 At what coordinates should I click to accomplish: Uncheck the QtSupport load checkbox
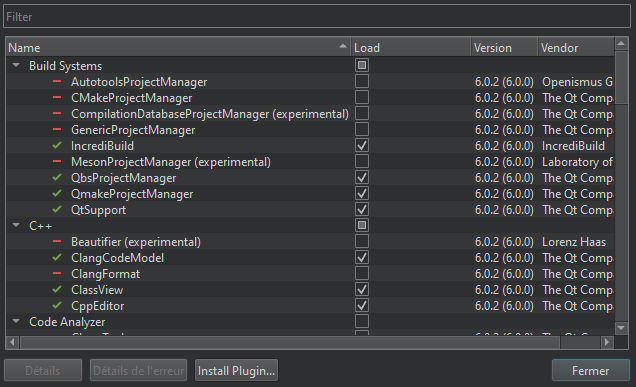pos(362,209)
